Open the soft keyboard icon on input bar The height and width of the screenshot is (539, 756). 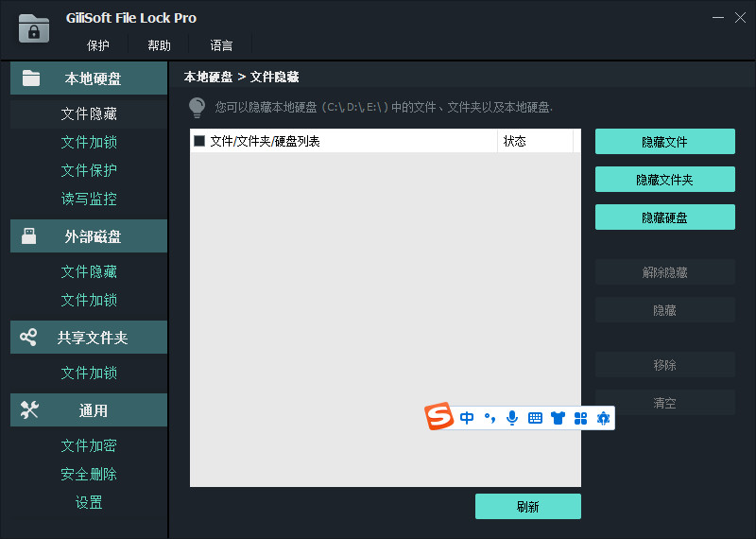tap(535, 418)
